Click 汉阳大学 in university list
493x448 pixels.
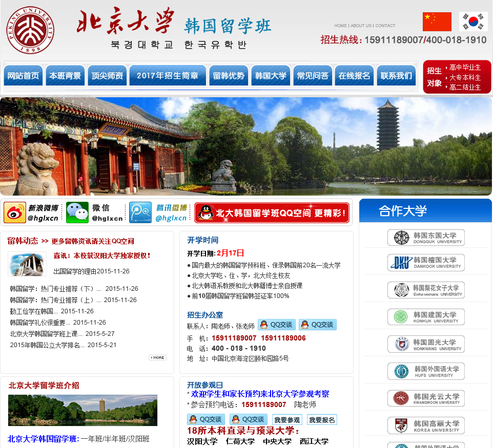pos(202,441)
